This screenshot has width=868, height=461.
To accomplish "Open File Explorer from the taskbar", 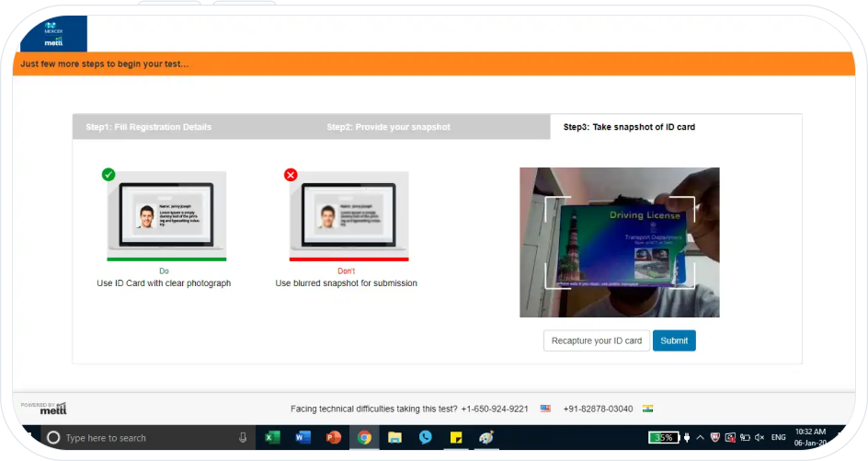I will pos(394,438).
